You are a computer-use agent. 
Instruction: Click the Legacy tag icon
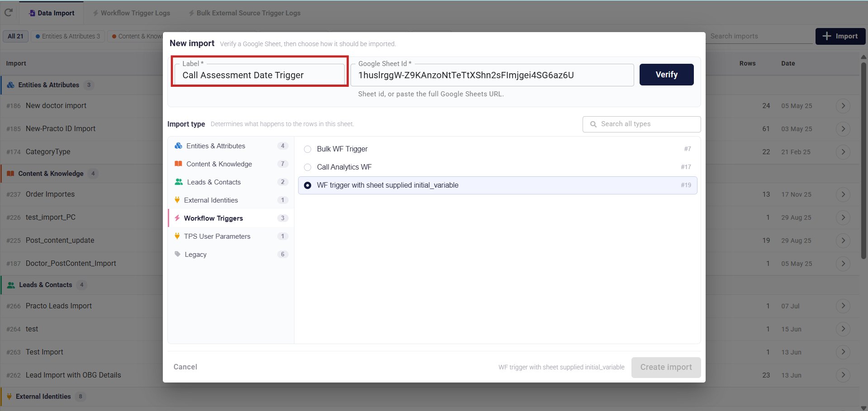(x=178, y=254)
